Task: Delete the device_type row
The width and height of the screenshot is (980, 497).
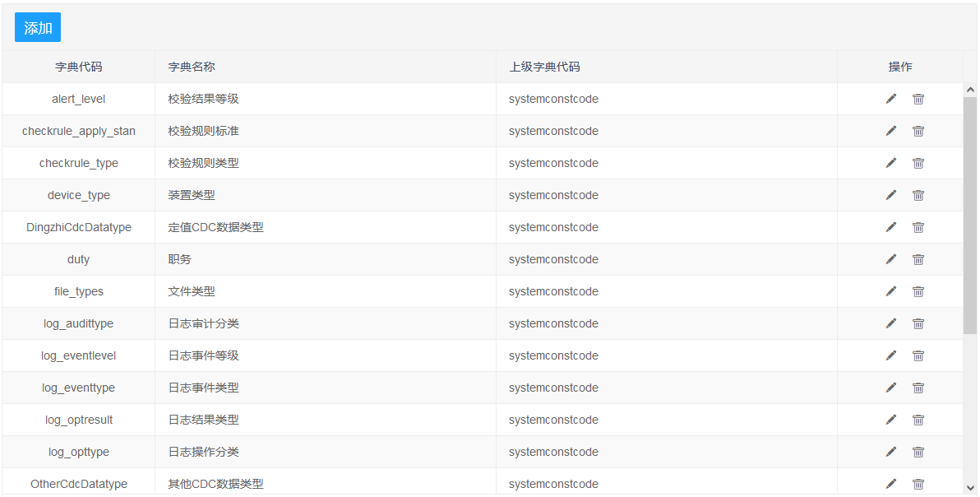Action: [x=918, y=195]
